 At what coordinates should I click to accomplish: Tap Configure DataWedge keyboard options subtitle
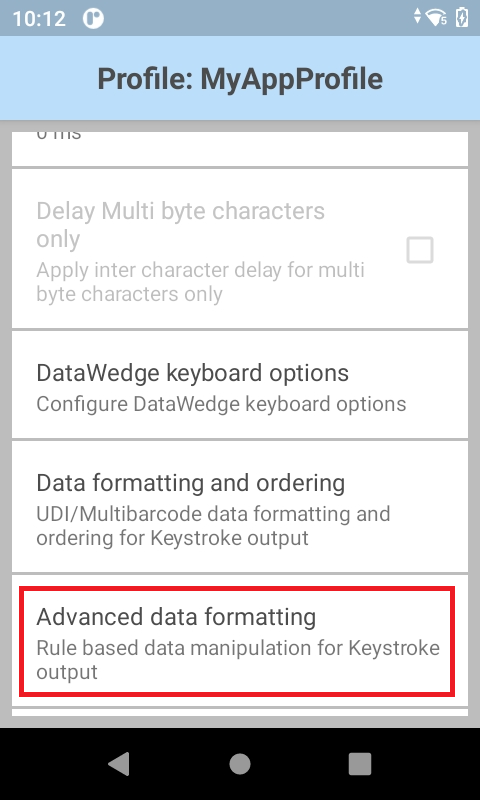pyautogui.click(x=221, y=404)
